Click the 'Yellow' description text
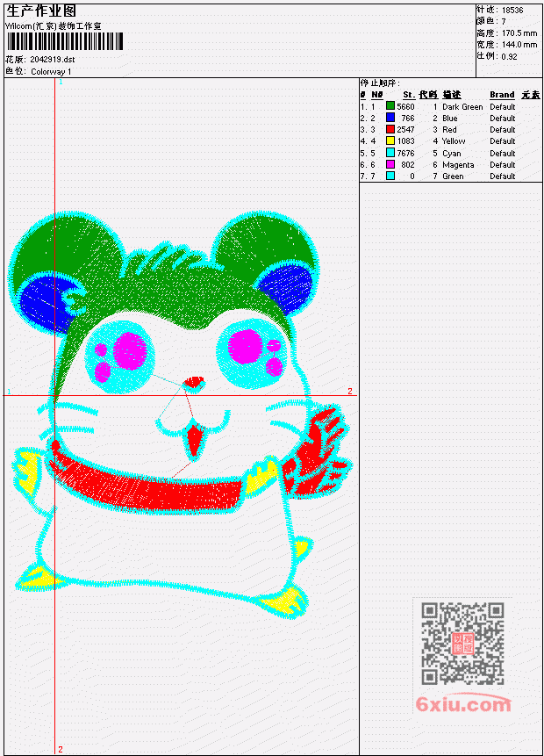Viewport: 544px width, 756px height. [x=454, y=141]
